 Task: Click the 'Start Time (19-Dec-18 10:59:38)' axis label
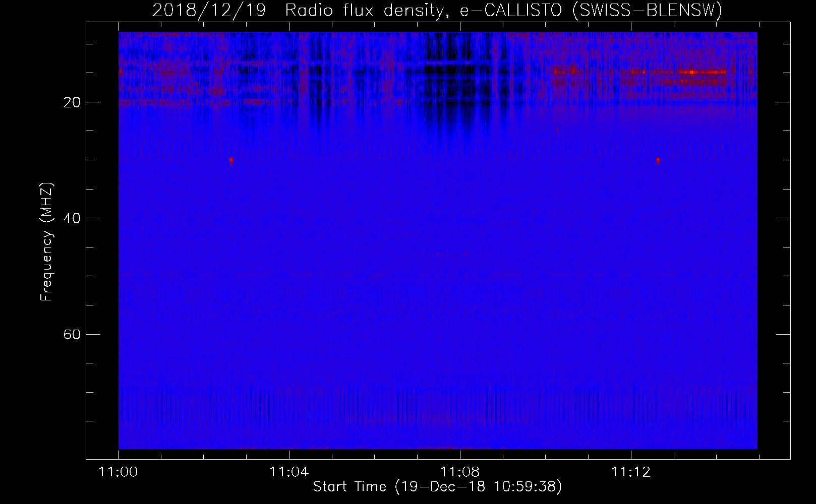(437, 487)
